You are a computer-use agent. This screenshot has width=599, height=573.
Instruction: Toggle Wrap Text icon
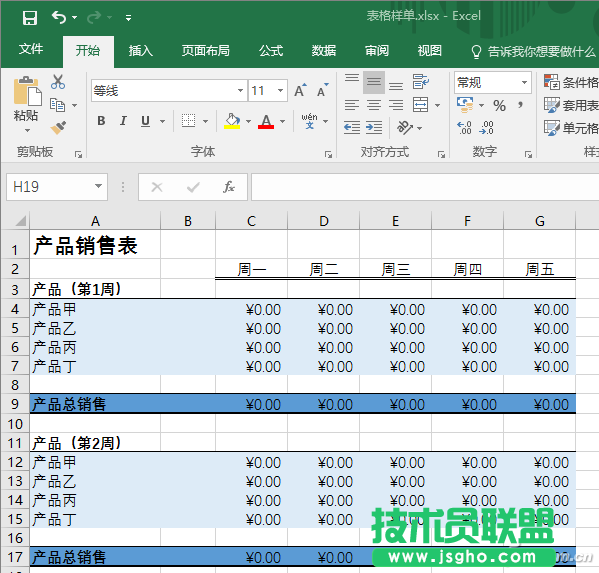(421, 82)
